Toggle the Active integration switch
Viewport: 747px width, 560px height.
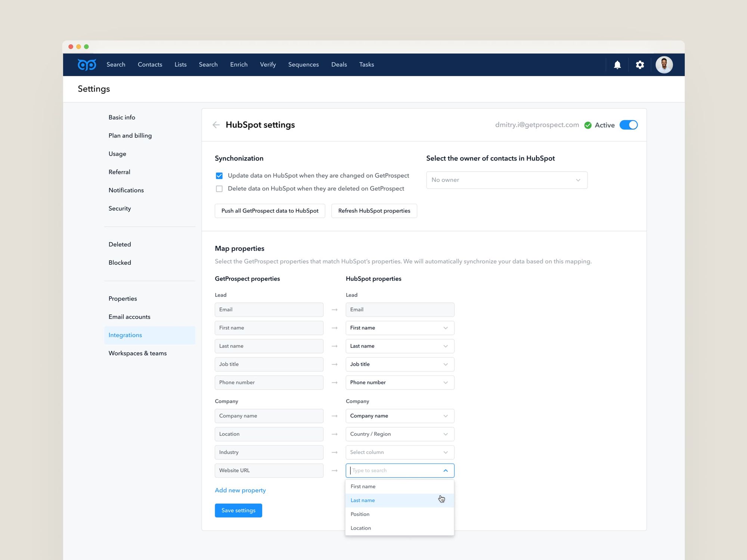[x=629, y=125]
